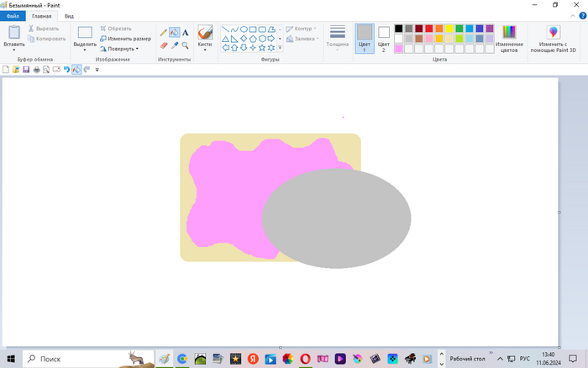The height and width of the screenshot is (368, 588).
Task: Toggle the Fill with color bucket tool
Action: pos(175,33)
